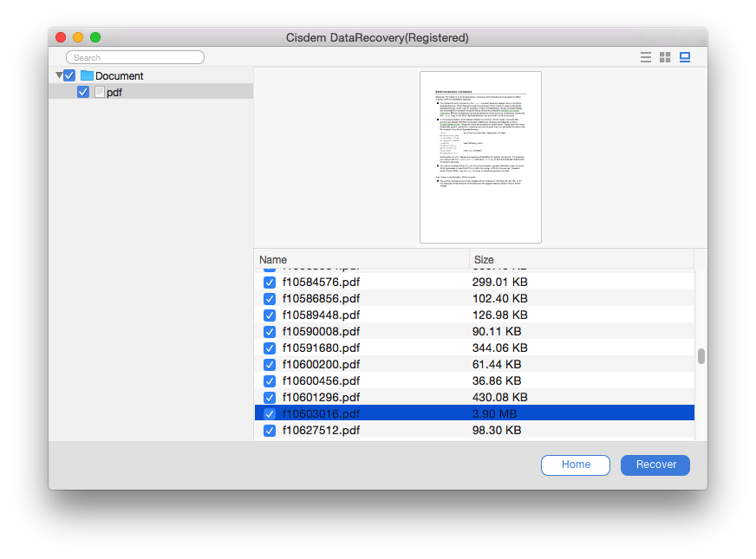Click the 430.08 KB size cell
This screenshot has width=756, height=559.
coord(500,397)
